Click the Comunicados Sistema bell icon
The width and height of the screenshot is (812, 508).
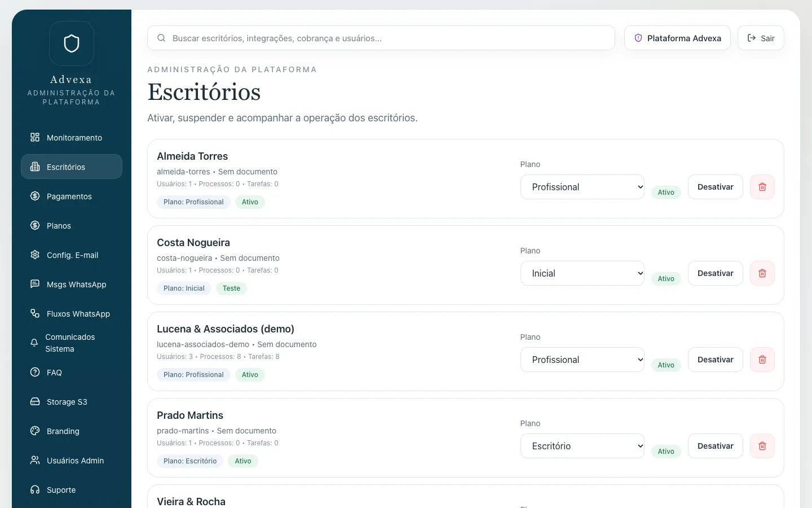click(34, 343)
